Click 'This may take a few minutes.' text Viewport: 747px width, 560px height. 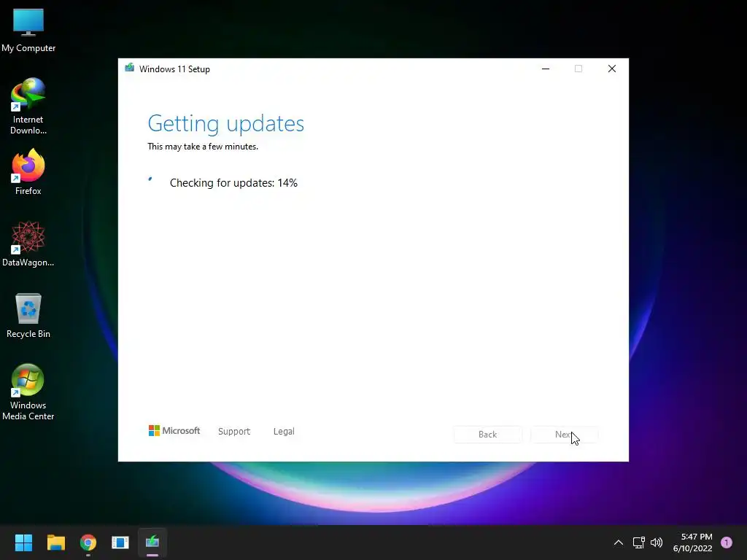click(203, 147)
